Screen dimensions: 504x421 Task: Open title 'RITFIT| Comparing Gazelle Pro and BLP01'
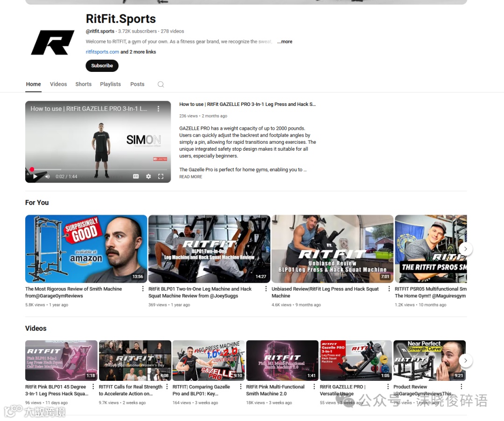tap(201, 390)
